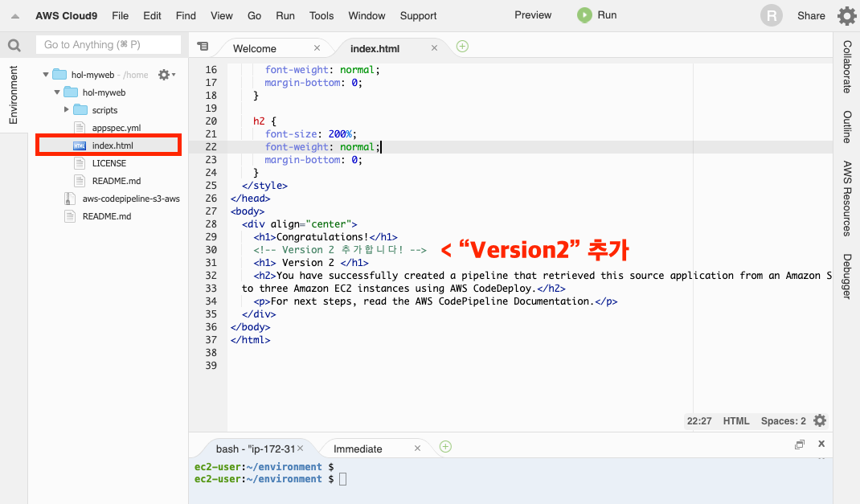Collapse the hol-myweb root folder

pos(46,75)
